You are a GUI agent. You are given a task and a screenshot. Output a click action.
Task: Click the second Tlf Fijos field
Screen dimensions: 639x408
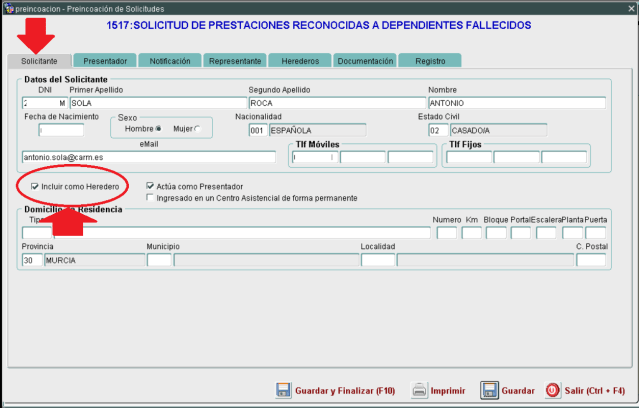pyautogui.click(x=517, y=157)
